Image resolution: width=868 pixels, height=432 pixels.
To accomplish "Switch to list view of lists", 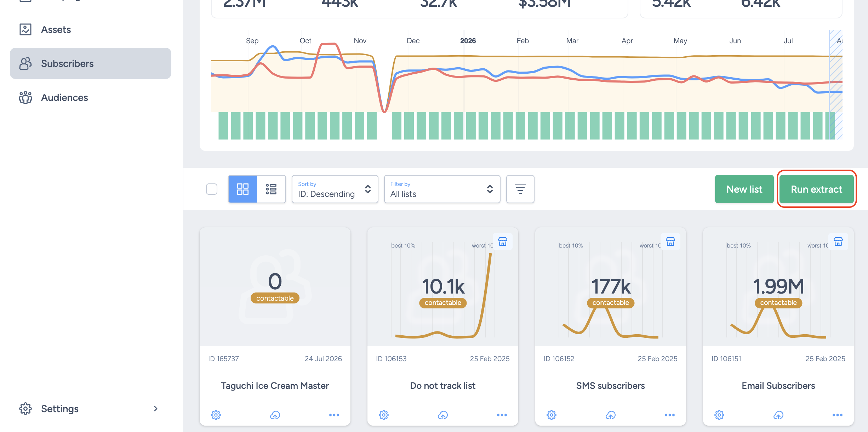I will (271, 189).
